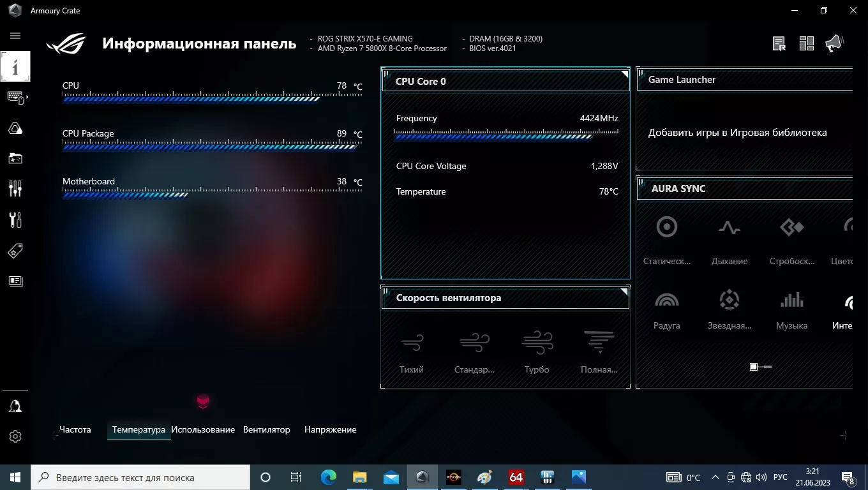Switch to the Температура tab
Image resolution: width=868 pixels, height=490 pixels.
[x=138, y=429]
